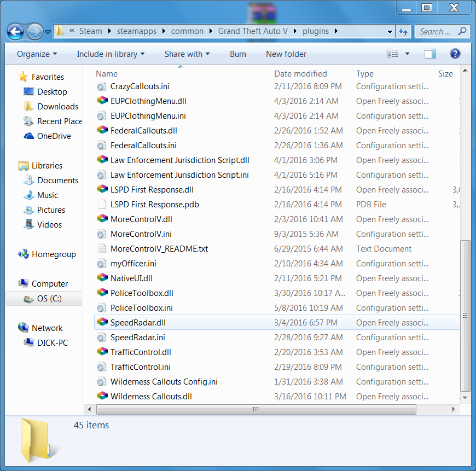This screenshot has width=476, height=471.
Task: Open Music library
Action: (x=41, y=195)
